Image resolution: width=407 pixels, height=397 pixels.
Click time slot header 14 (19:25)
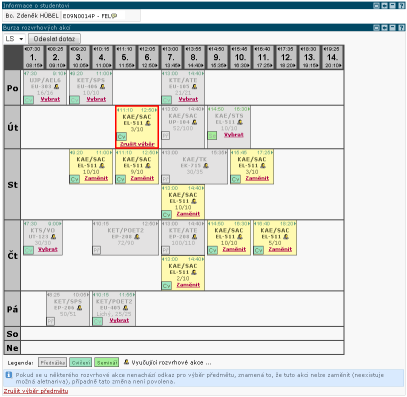pyautogui.click(x=332, y=57)
